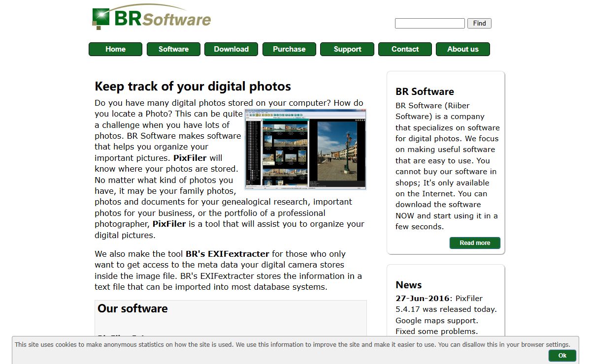The width and height of the screenshot is (591, 364).
Task: Open the Home menu item
Action: [115, 49]
